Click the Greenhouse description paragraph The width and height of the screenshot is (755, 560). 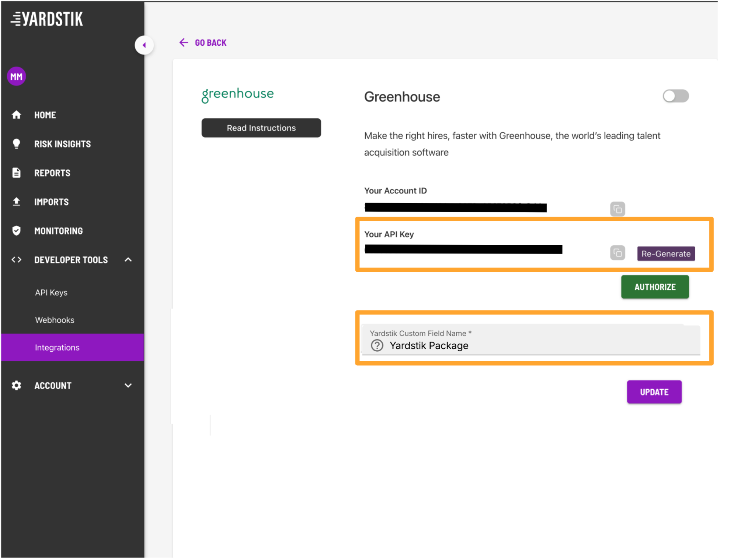(512, 144)
